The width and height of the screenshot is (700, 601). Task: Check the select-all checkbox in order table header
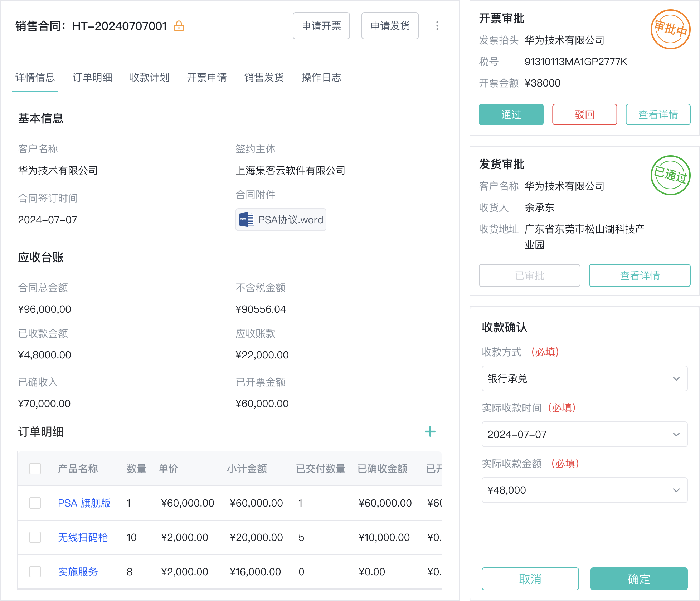tap(35, 468)
